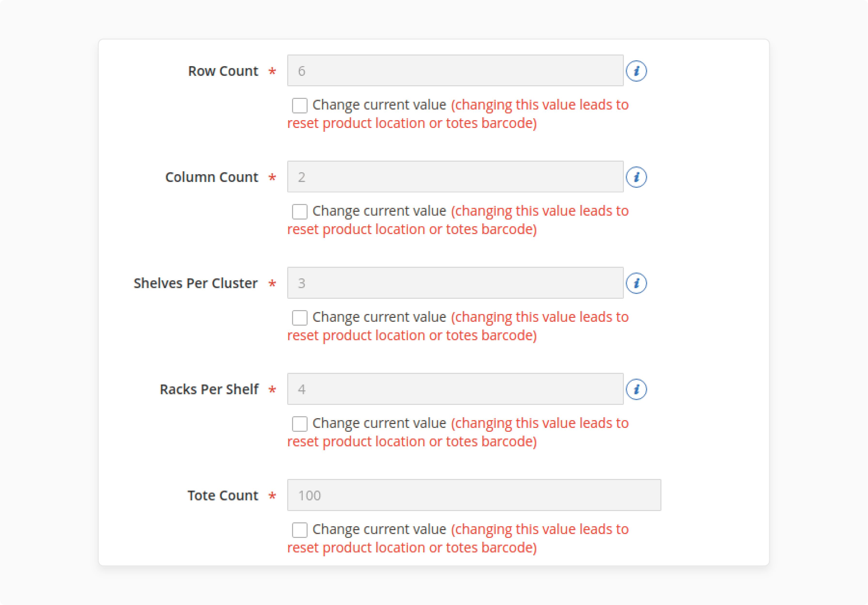868x605 pixels.
Task: Select Change current value checkbox for Tote Count
Action: click(x=299, y=530)
